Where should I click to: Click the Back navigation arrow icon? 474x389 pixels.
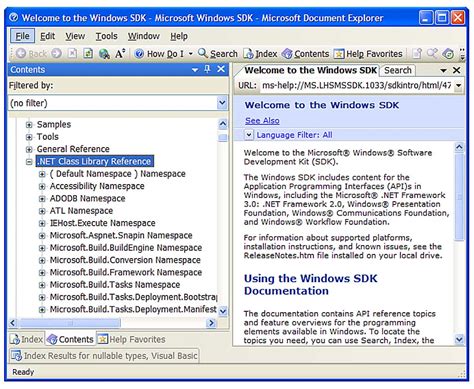21,54
